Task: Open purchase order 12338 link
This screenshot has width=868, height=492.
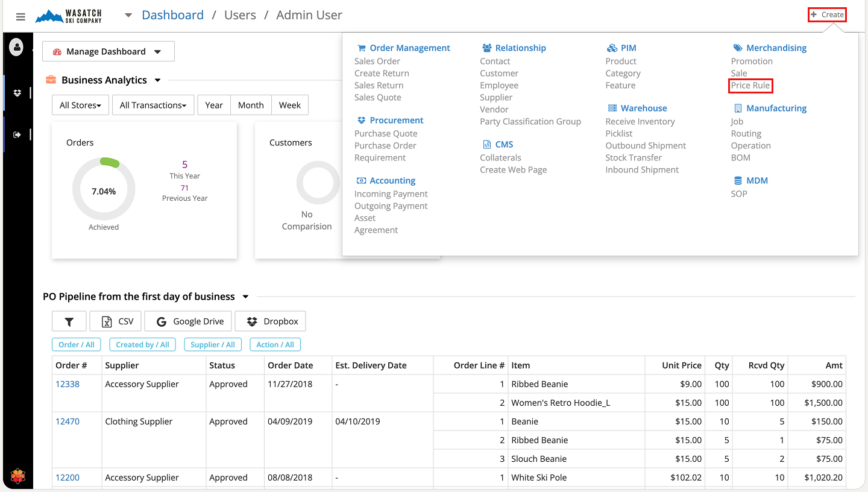Action: pos(68,384)
